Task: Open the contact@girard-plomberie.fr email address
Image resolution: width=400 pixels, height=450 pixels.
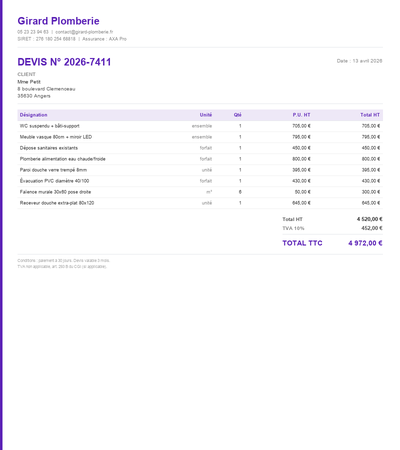Action: pos(84,32)
